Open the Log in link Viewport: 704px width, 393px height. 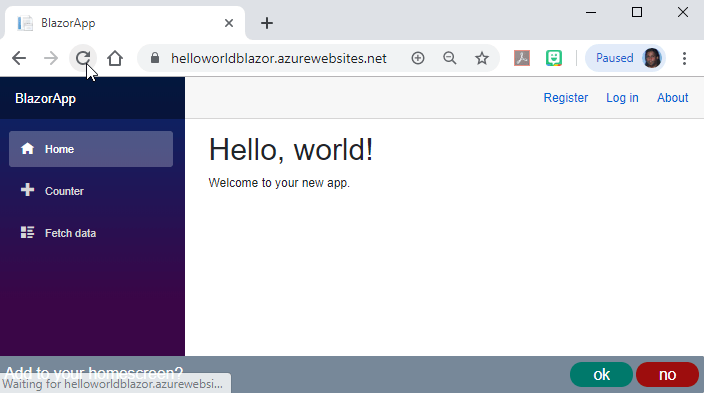[622, 98]
